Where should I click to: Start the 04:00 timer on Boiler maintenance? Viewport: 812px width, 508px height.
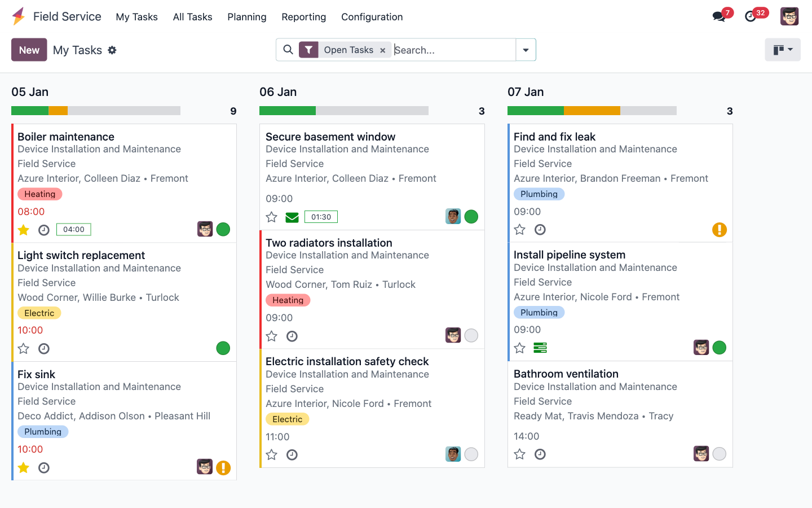[x=73, y=229]
